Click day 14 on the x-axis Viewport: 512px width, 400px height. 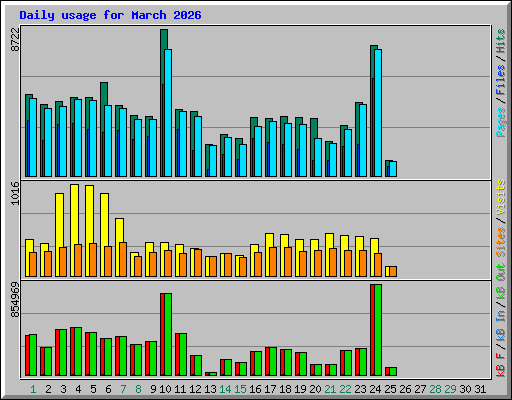225,389
